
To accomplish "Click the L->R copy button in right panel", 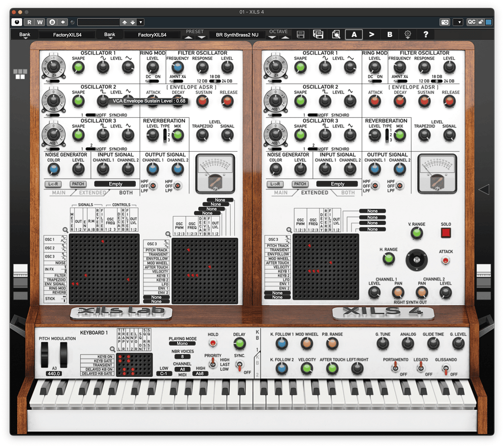I will point(275,184).
